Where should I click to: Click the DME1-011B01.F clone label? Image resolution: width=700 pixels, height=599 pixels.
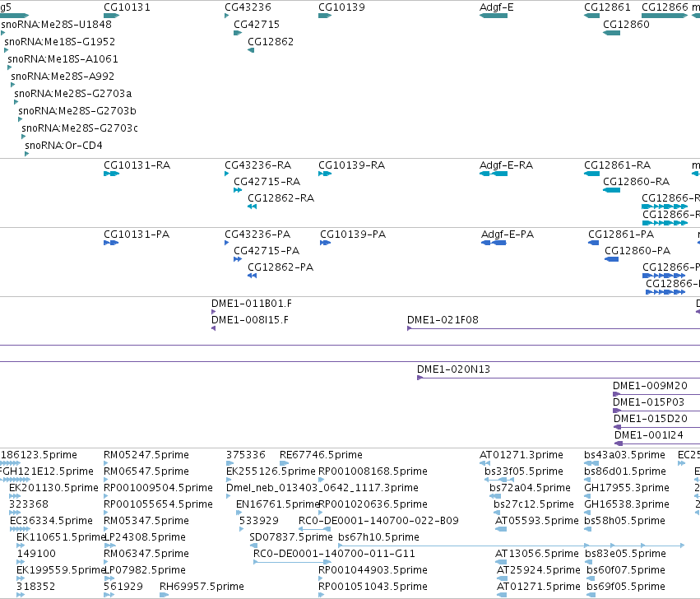click(x=252, y=304)
